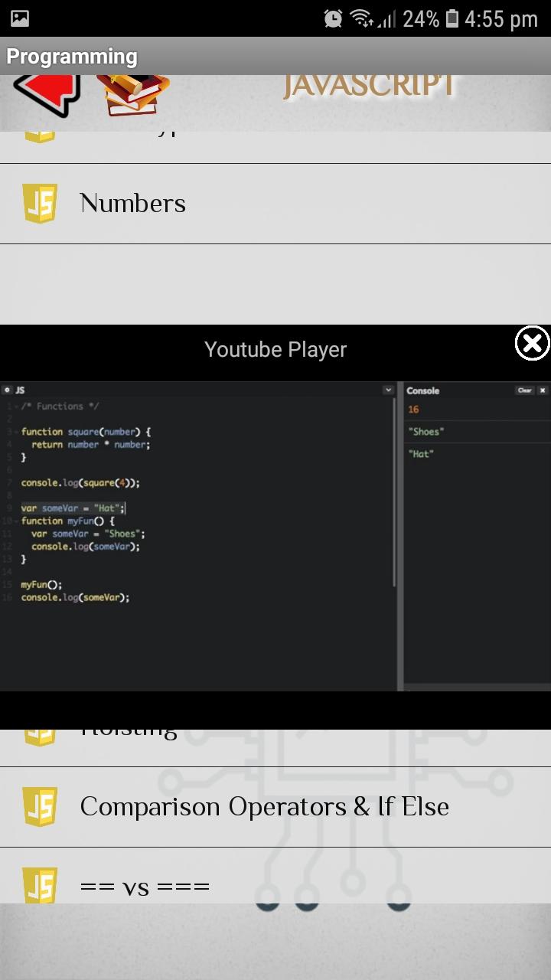Open the alarm icon in status bar

tap(333, 18)
